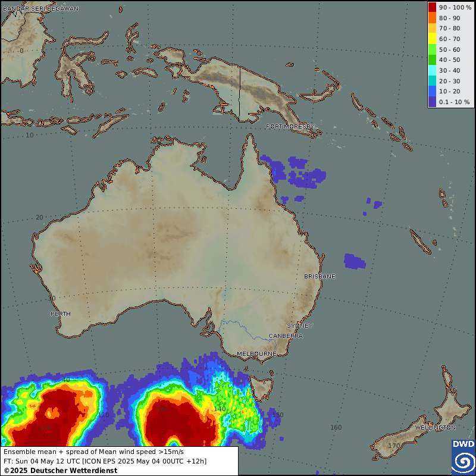Click the cyan 30 - 40 legend swatch
This screenshot has width=476, height=476.
432,70
